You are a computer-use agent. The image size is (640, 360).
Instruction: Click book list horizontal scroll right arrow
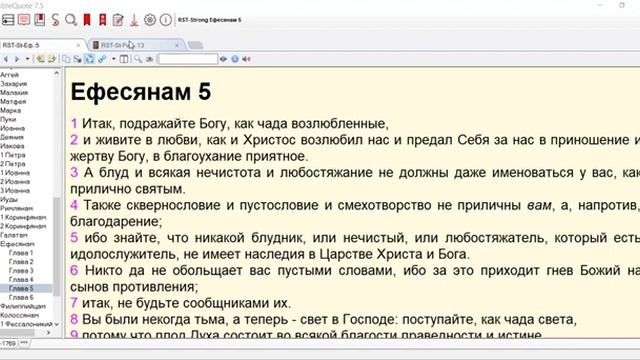49,333
